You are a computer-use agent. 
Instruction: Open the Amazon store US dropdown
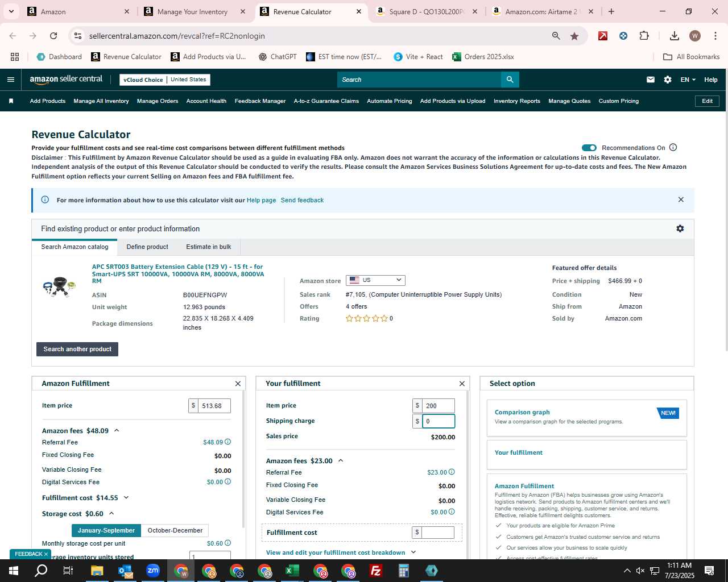tap(375, 280)
